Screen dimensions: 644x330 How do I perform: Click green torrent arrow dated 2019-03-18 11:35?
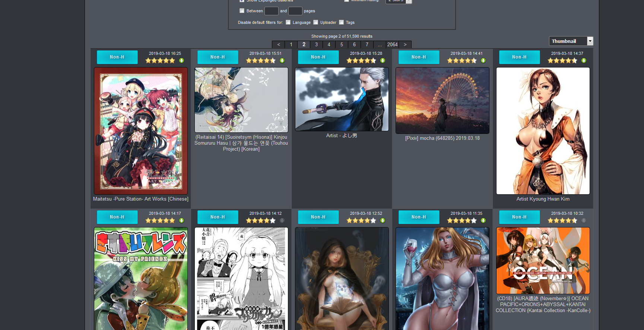click(483, 220)
